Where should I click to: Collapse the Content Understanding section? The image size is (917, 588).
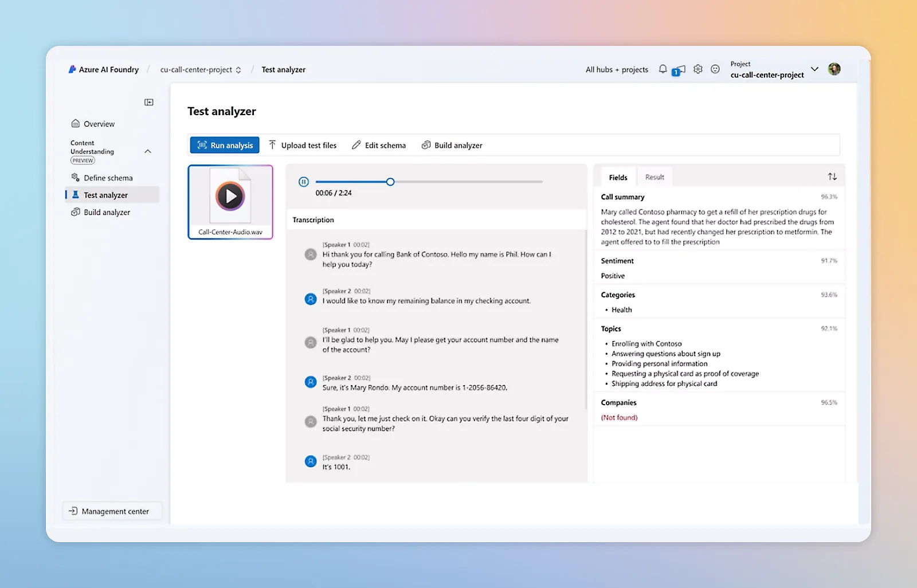click(148, 151)
